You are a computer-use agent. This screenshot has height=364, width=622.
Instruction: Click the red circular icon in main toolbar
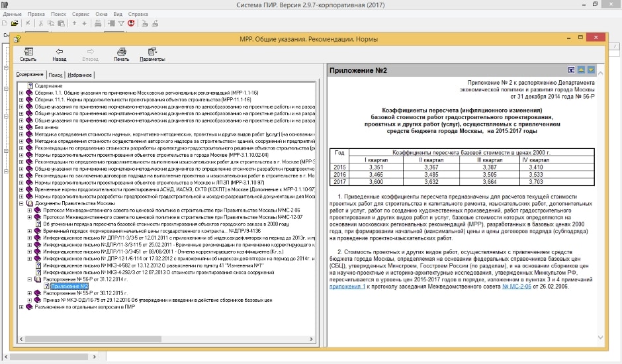click(131, 23)
